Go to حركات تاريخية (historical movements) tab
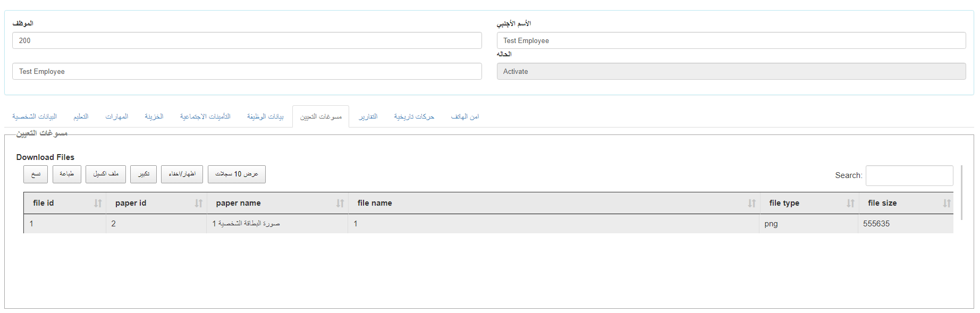980x313 pixels. click(414, 116)
